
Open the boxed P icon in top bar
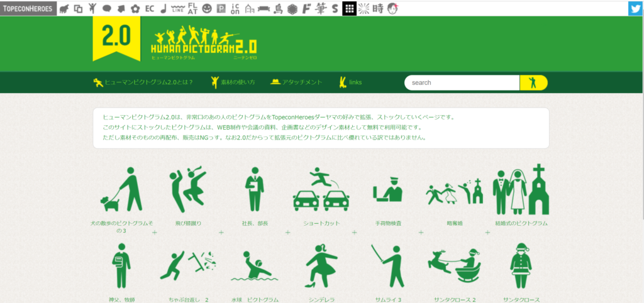221,8
